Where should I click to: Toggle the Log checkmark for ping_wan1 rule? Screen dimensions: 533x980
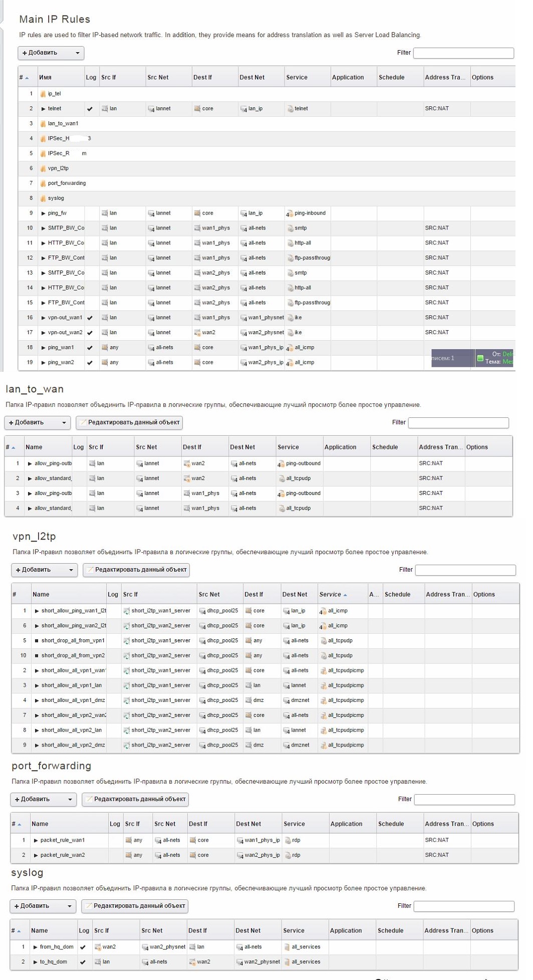pyautogui.click(x=90, y=348)
